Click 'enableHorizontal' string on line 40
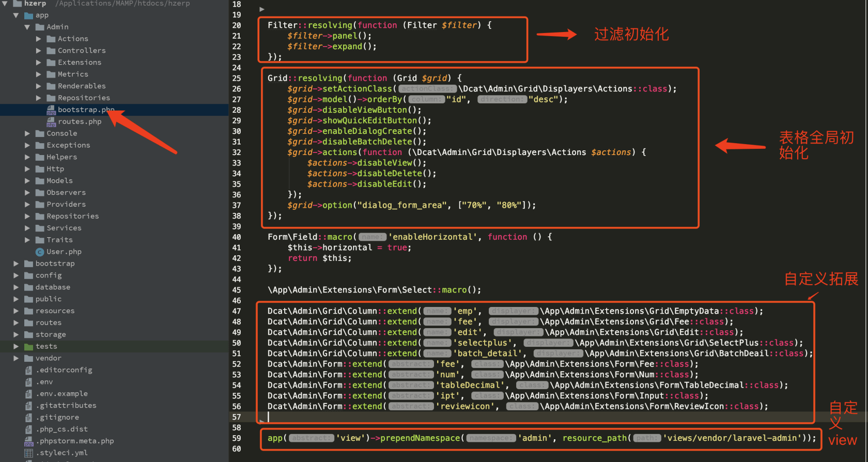This screenshot has height=462, width=868. [433, 237]
